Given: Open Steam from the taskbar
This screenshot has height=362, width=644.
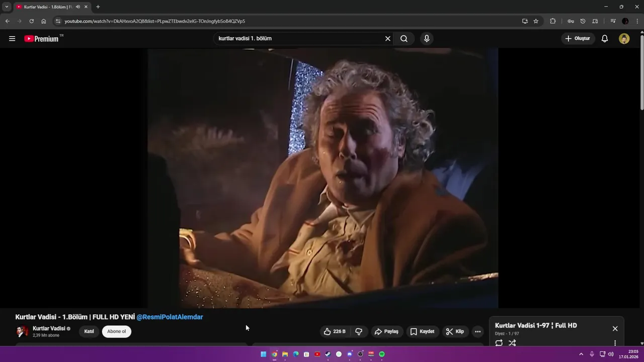Looking at the screenshot, I should tap(328, 354).
